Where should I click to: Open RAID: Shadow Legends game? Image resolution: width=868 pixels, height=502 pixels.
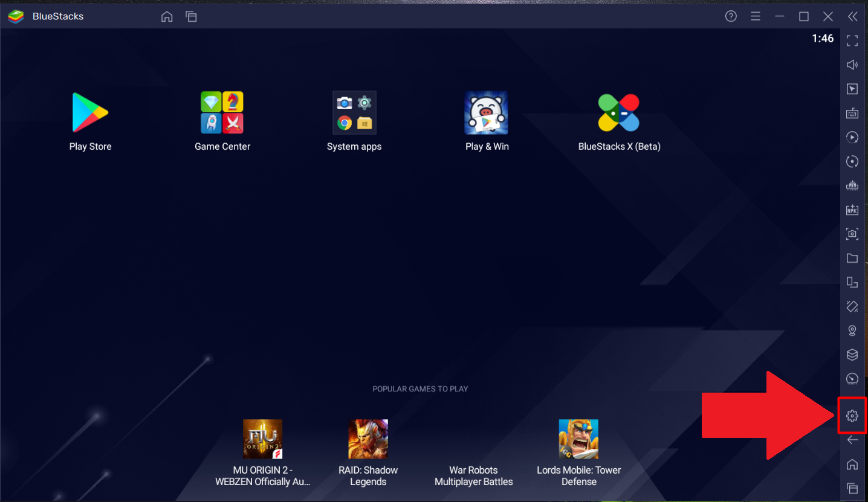(x=368, y=439)
